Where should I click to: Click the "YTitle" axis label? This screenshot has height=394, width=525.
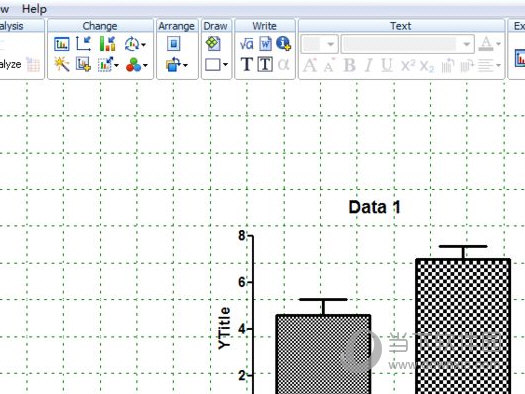(224, 328)
